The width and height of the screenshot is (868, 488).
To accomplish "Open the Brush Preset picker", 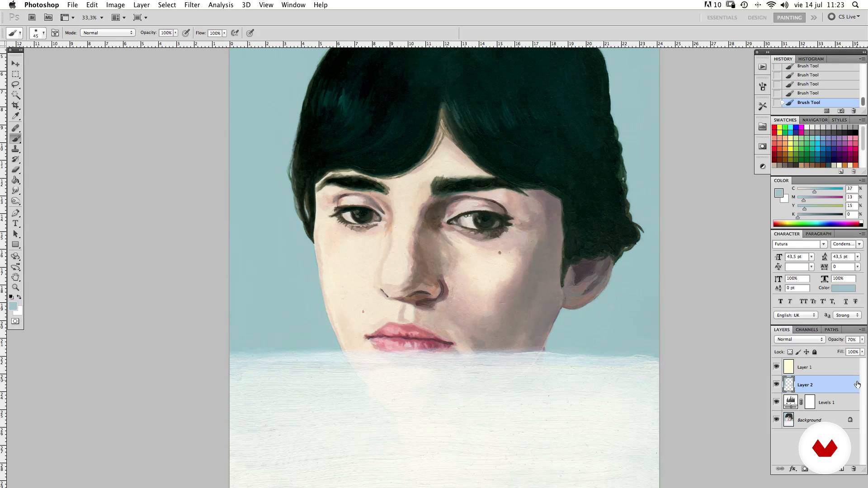I will [38, 33].
